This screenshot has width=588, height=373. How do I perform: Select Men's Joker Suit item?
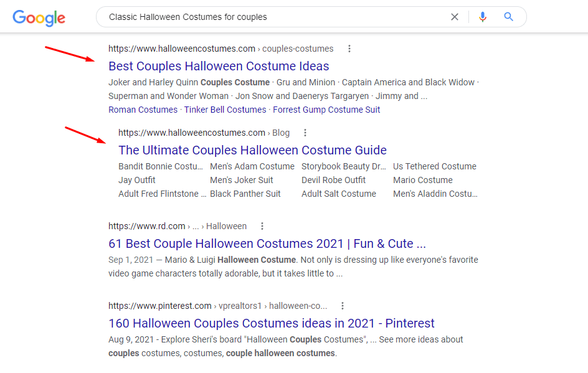coord(242,181)
